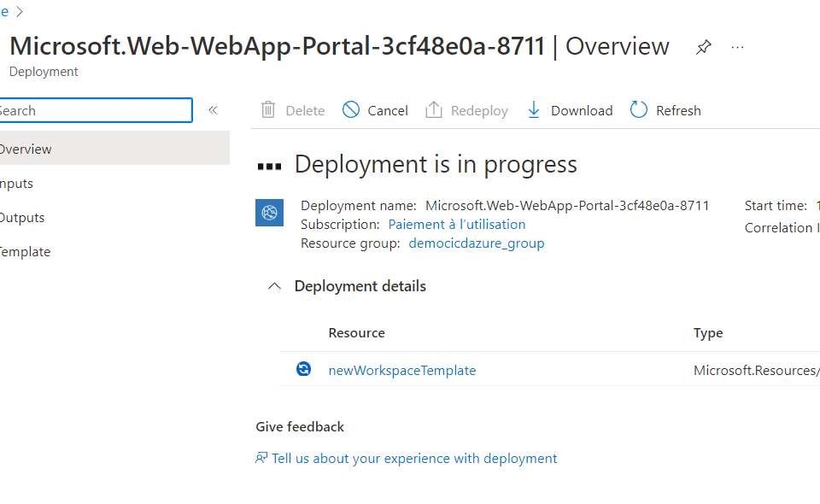Select Template in the sidebar
This screenshot has height=504, width=820.
click(x=26, y=251)
